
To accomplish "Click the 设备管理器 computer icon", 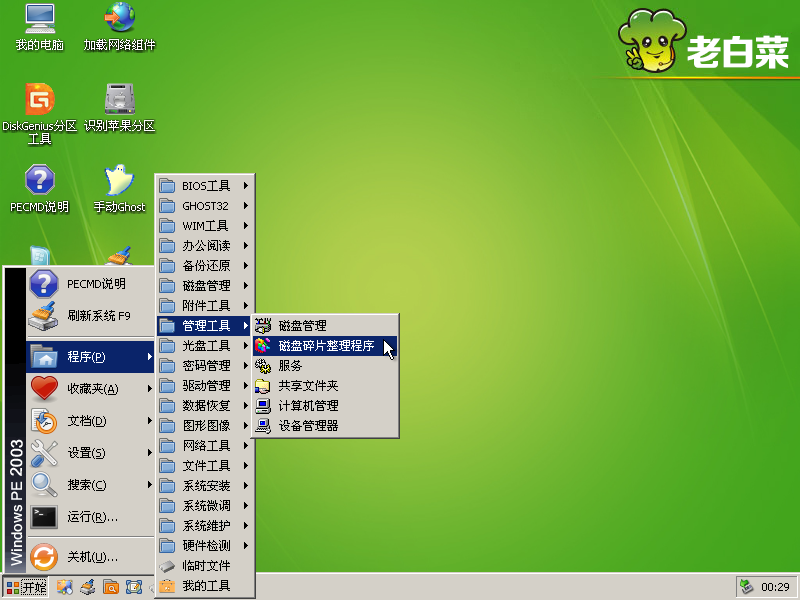I will (x=263, y=426).
